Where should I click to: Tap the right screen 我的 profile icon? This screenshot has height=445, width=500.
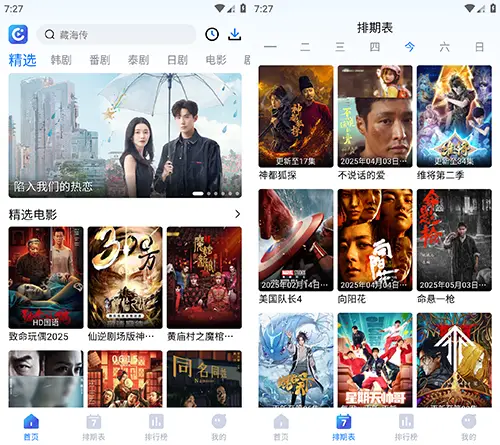tap(469, 421)
